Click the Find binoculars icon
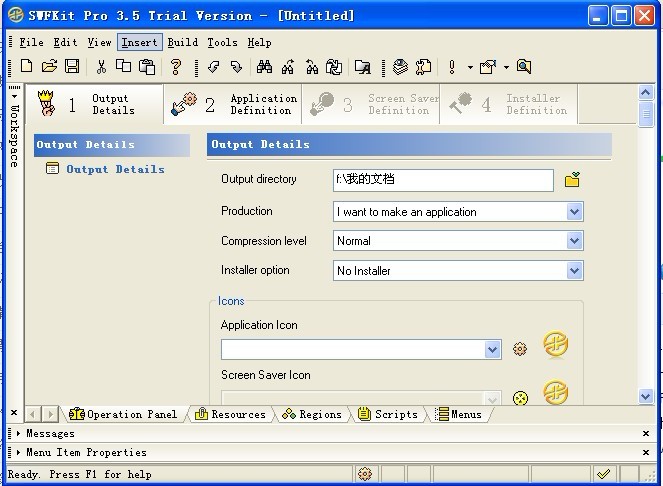The height and width of the screenshot is (486, 663). [x=264, y=66]
